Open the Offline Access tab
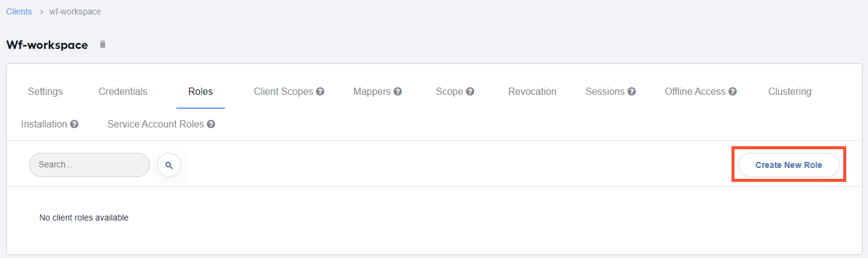Image resolution: width=868 pixels, height=258 pixels. tap(695, 92)
